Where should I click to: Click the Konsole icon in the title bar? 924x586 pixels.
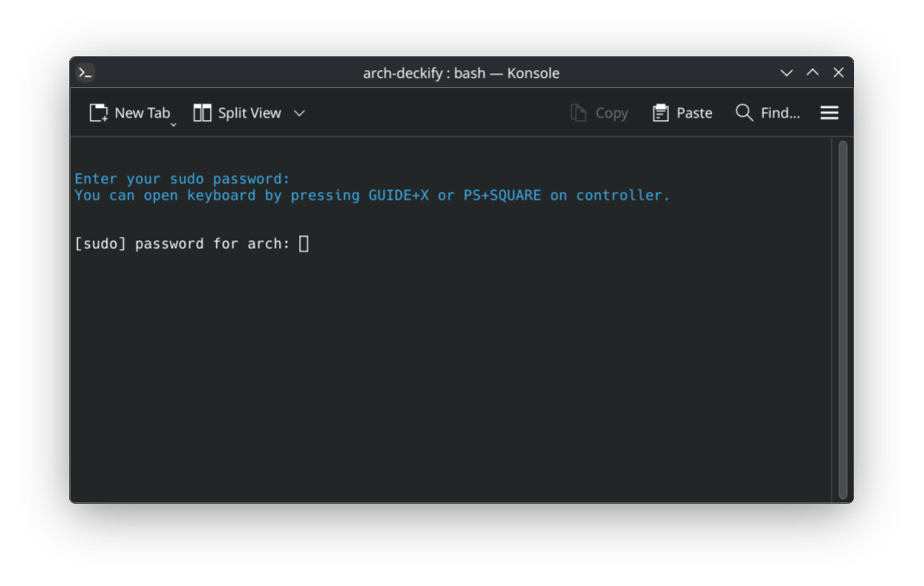click(x=85, y=73)
